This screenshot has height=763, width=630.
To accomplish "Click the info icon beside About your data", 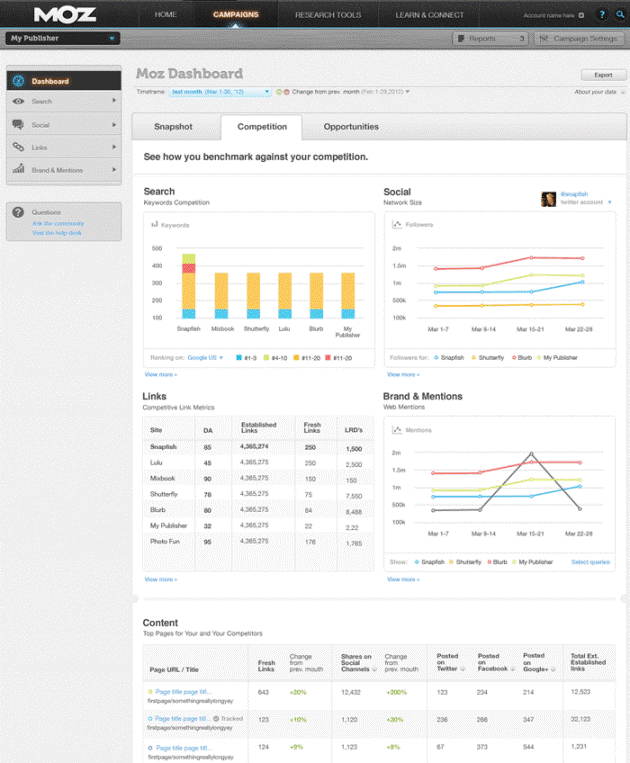I will tap(623, 92).
